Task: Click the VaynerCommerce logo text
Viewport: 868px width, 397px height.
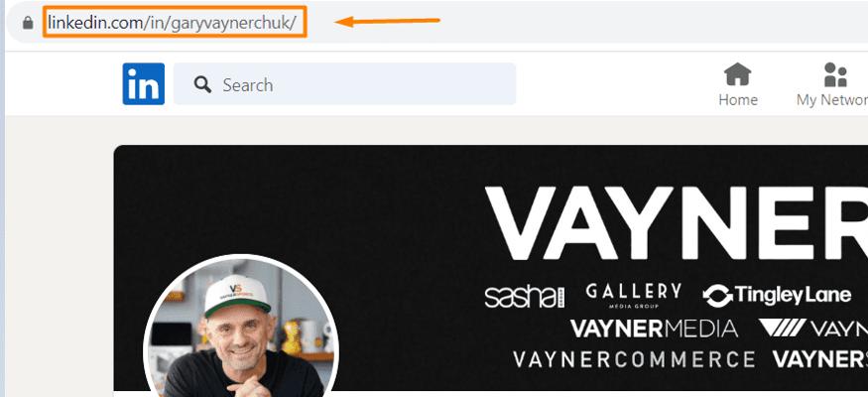Action: click(x=634, y=359)
